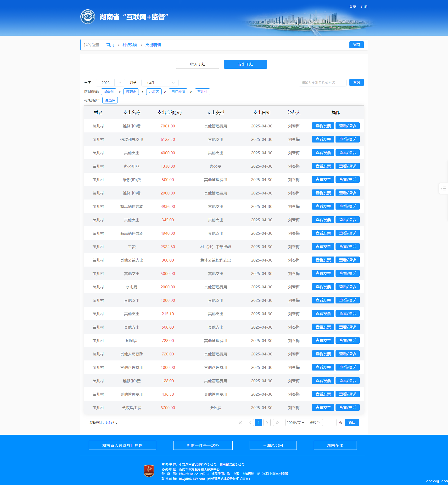Select the 支出明细 tab
448x485 pixels.
245,64
